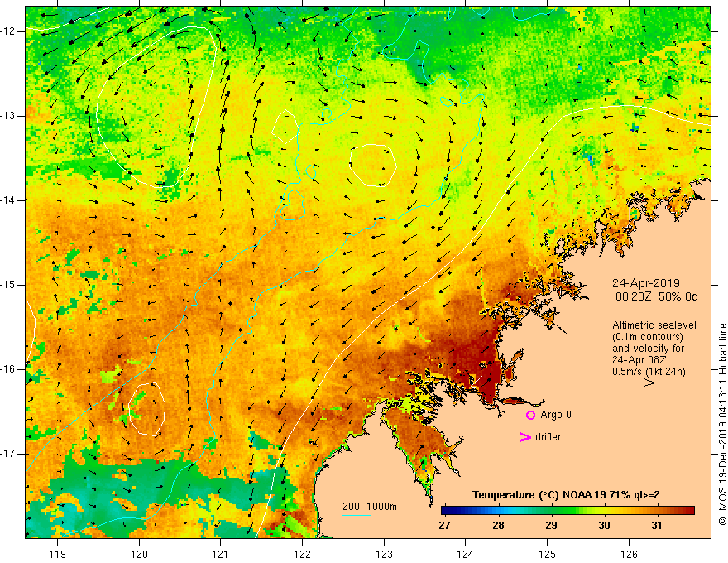The width and height of the screenshot is (728, 563).
Task: Click the "200 1000m" depth contour label
Action: (370, 507)
